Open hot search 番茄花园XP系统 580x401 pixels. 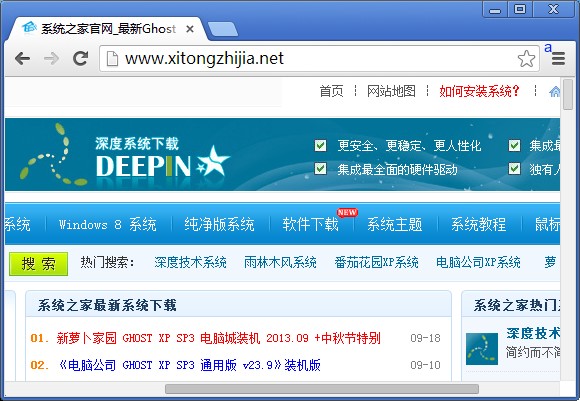[x=377, y=262]
